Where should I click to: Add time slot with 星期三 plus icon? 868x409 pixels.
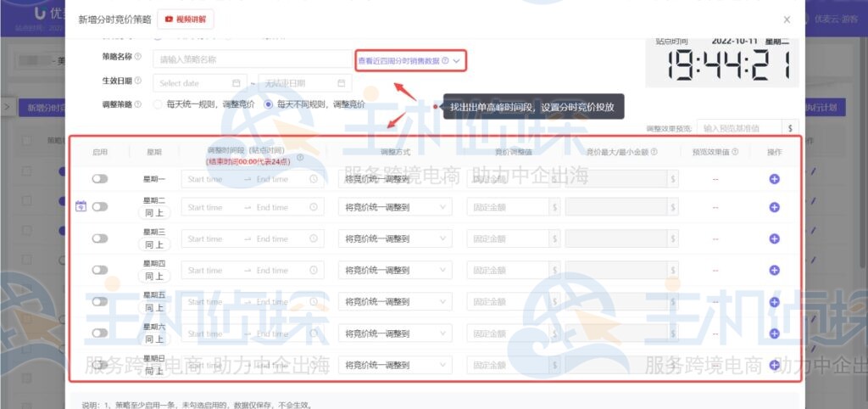(x=775, y=238)
